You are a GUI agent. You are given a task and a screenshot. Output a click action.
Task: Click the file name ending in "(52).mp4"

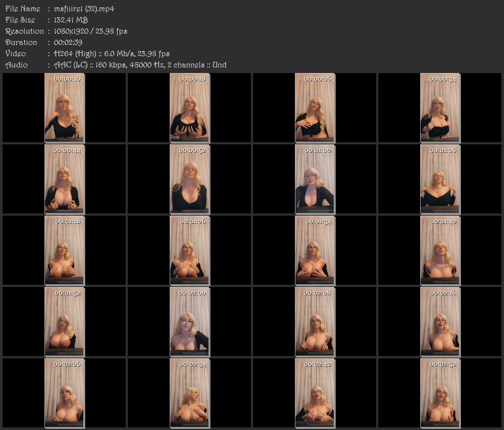coord(84,9)
